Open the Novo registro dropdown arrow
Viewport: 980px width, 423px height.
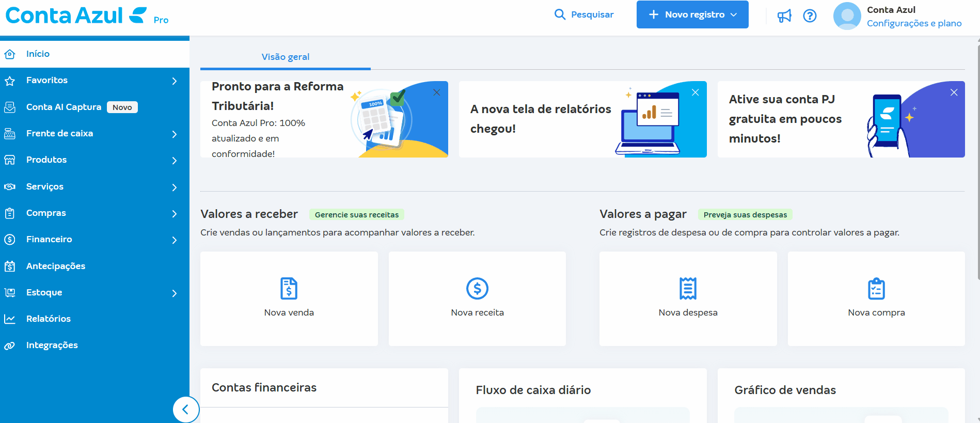[734, 15]
